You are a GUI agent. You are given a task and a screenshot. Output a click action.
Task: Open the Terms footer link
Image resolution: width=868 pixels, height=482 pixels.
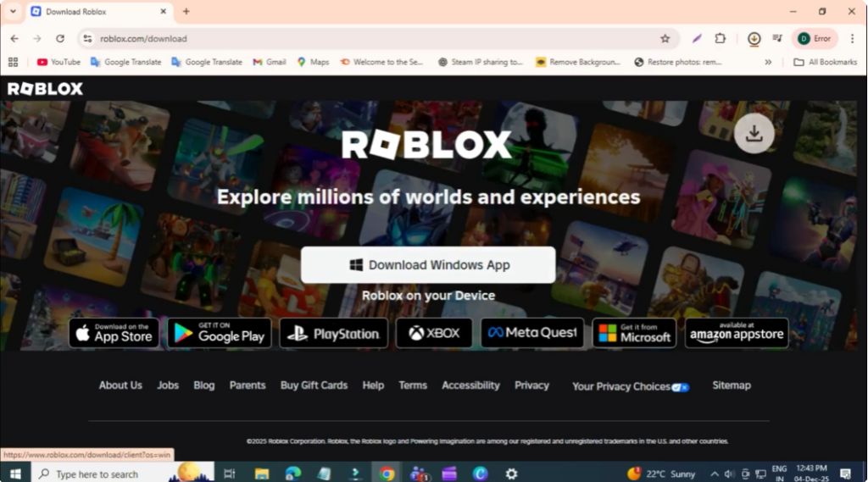tap(413, 385)
